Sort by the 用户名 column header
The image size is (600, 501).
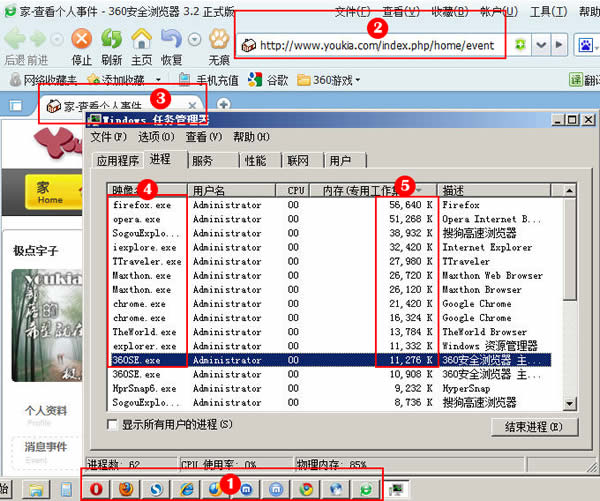pos(232,190)
